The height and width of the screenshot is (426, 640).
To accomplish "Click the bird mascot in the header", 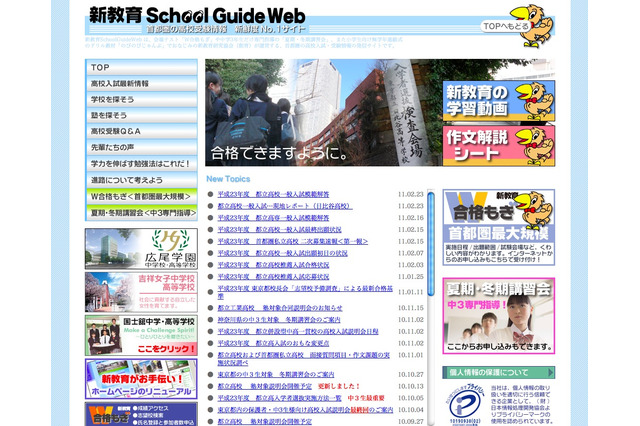I will pos(531,25).
